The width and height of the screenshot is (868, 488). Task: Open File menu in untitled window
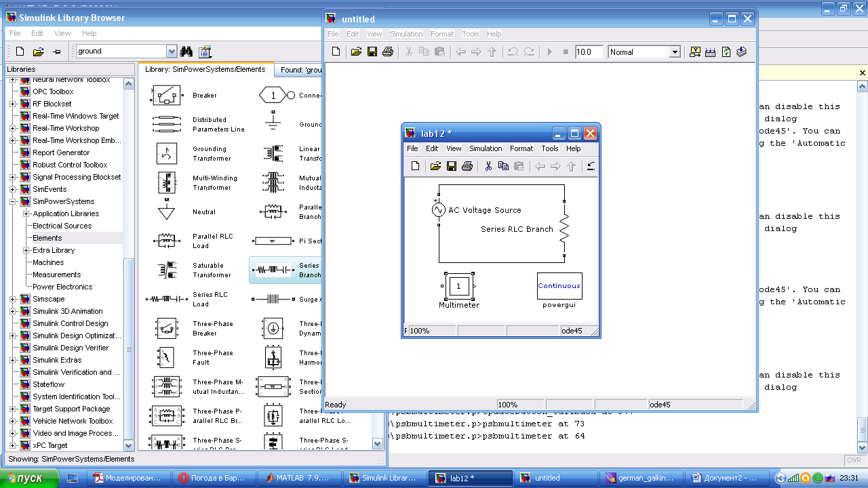pos(333,34)
